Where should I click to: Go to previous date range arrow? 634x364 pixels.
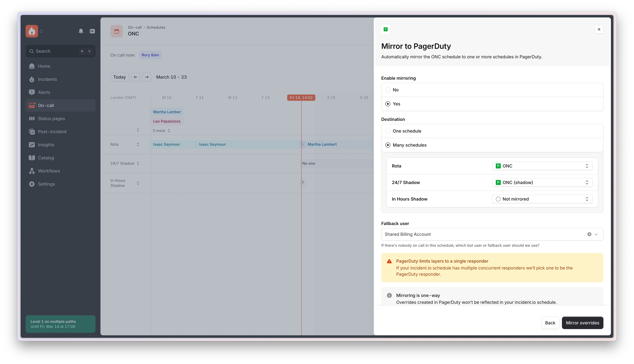coord(135,77)
